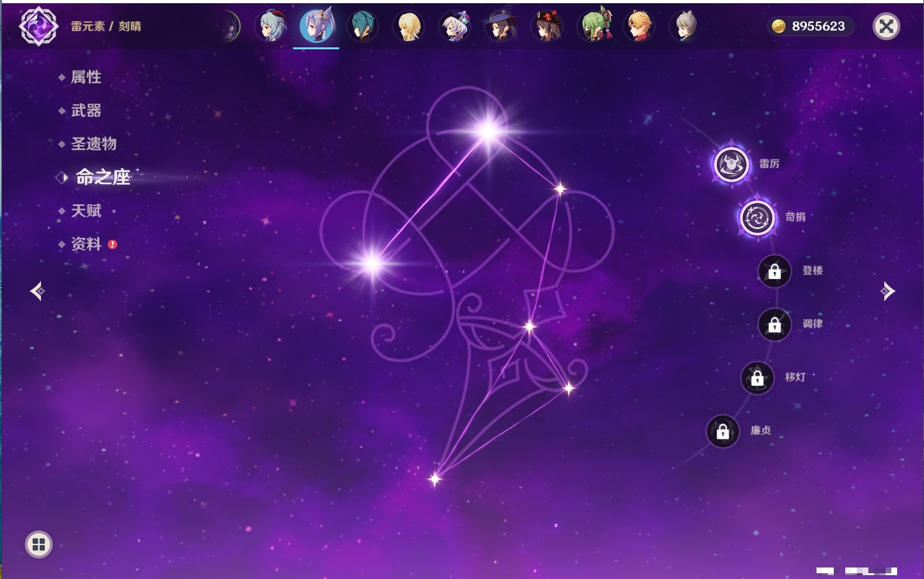The height and width of the screenshot is (579, 924).
Task: Select the orange-haired Thoma portrait
Action: (639, 26)
